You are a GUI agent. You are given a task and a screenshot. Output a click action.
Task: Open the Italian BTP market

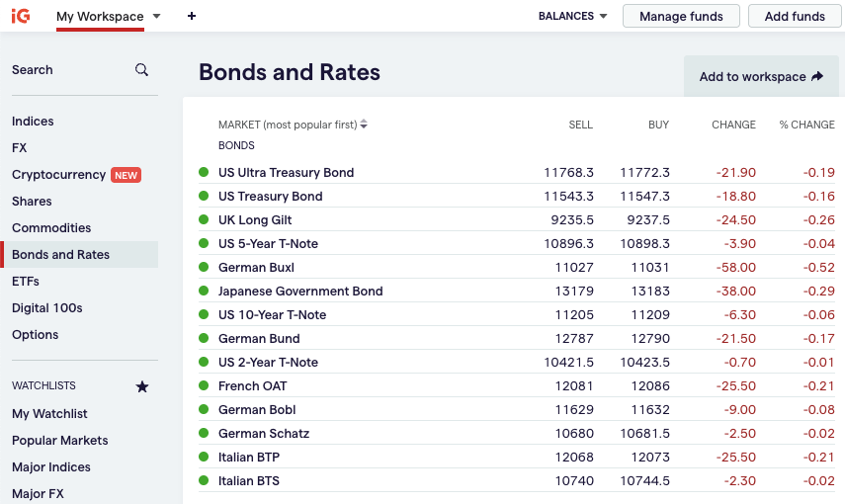coord(249,458)
